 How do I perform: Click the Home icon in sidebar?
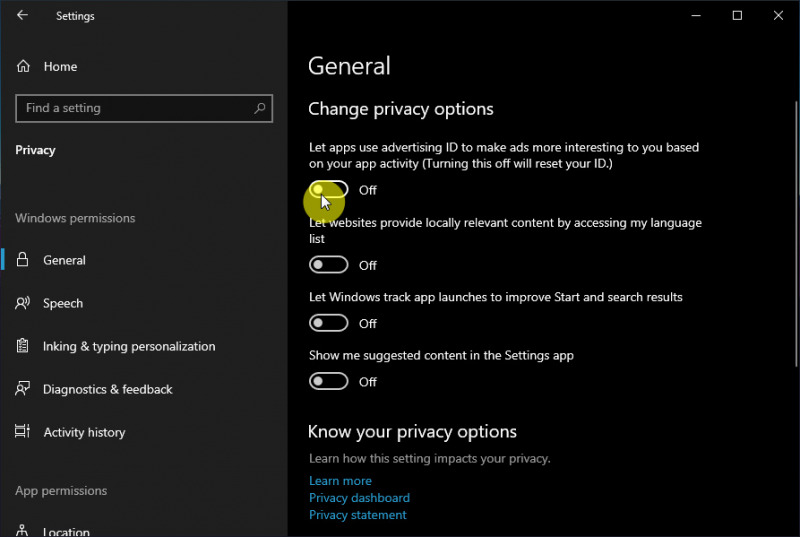(x=23, y=67)
